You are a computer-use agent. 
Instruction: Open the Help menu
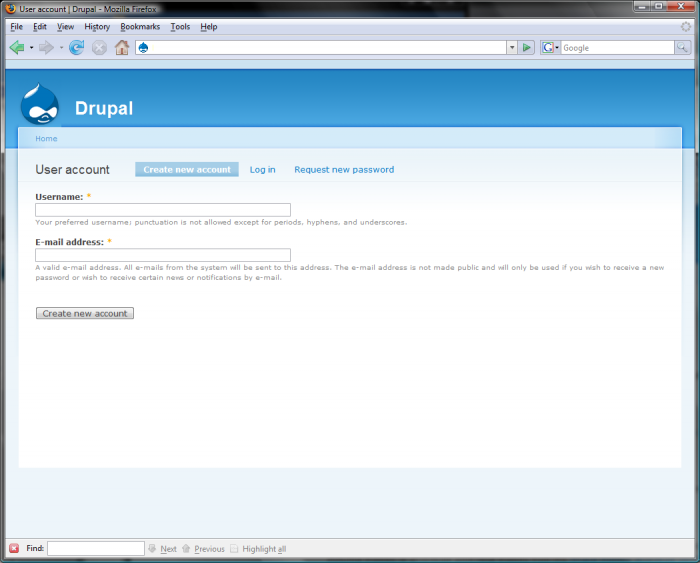pos(208,27)
